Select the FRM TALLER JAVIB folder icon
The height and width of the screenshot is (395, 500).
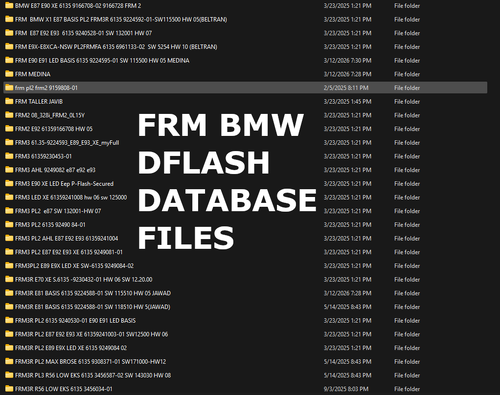click(9, 101)
